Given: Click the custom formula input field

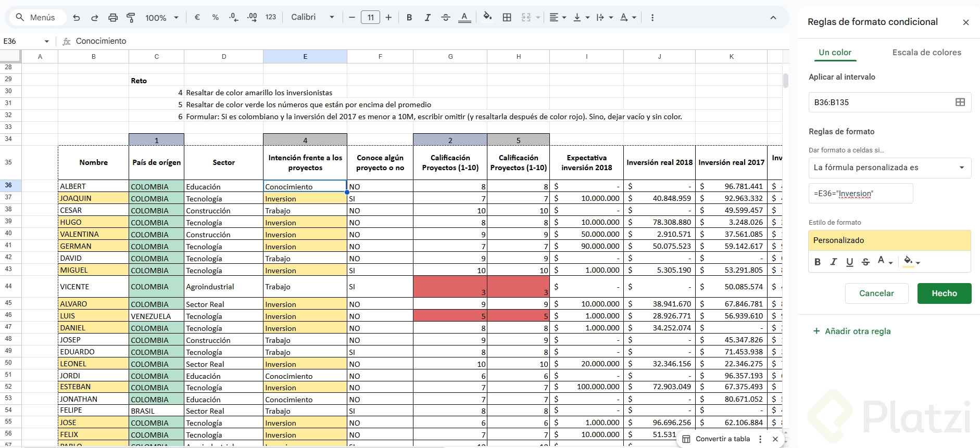Looking at the screenshot, I should tap(860, 194).
